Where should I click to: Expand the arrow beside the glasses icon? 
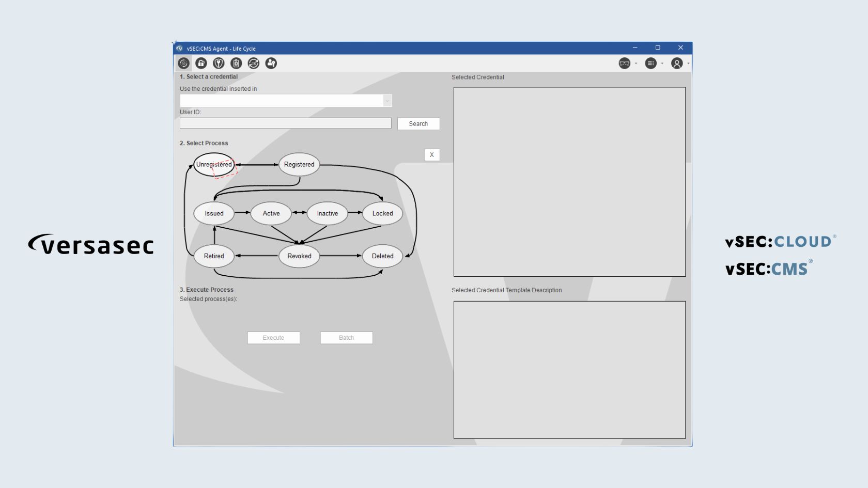click(x=636, y=64)
